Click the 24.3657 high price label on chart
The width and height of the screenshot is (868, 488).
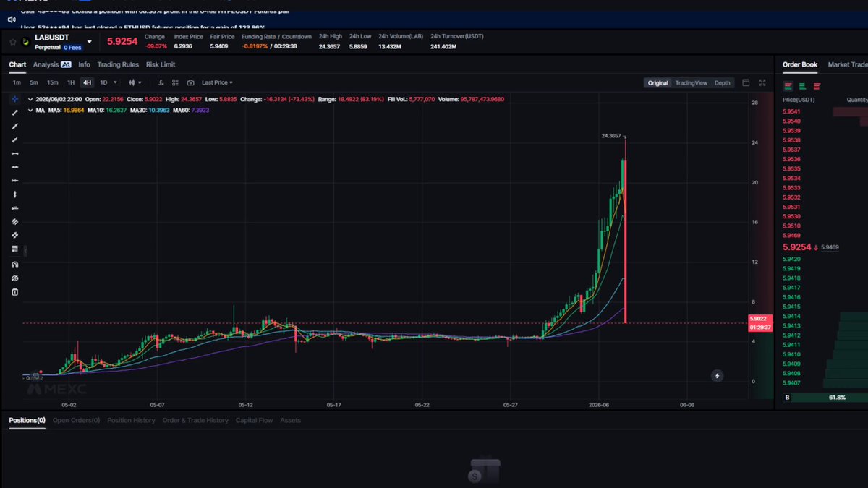pyautogui.click(x=611, y=136)
